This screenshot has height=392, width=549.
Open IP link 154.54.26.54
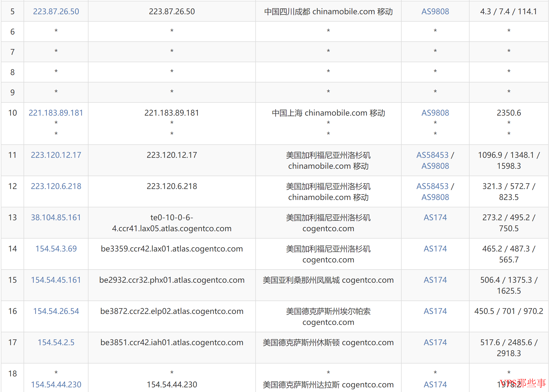pos(56,311)
